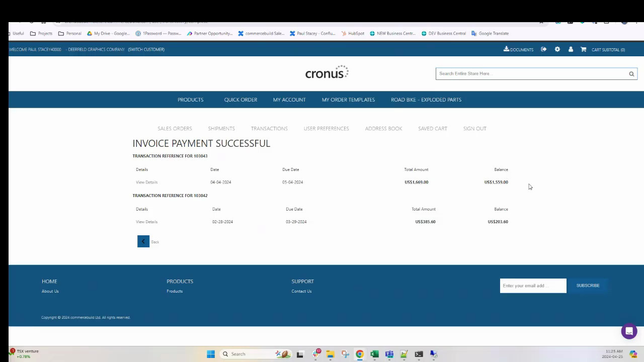This screenshot has width=644, height=362.
Task: Click View Details for transaction 103043
Action: 146,182
